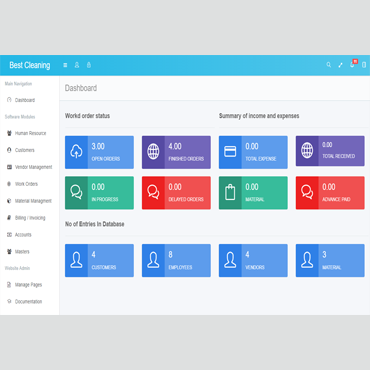Image resolution: width=370 pixels, height=370 pixels.
Task: Click the clipboard icon on Material tile
Action: point(230,193)
